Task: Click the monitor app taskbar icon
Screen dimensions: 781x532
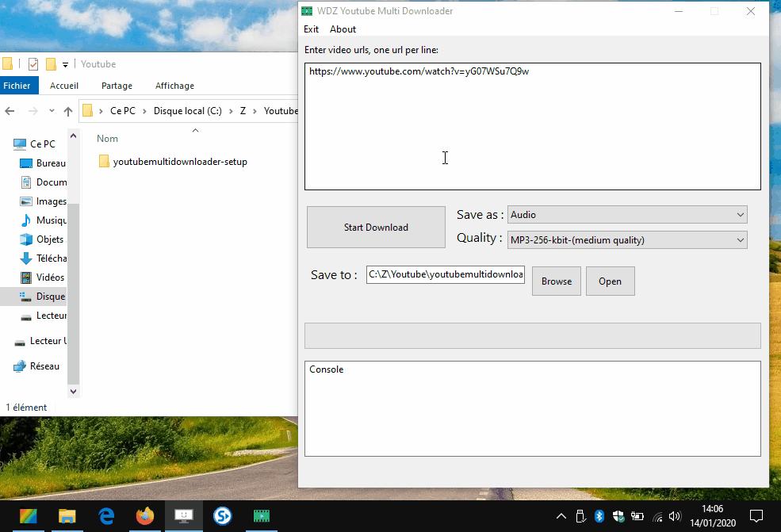Action: coord(184,516)
